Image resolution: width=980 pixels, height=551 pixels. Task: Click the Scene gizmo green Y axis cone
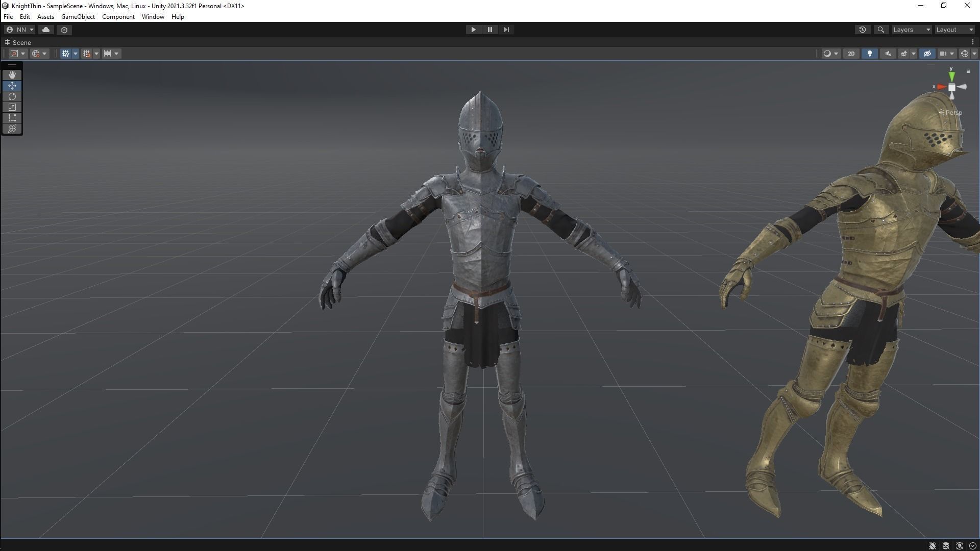[951, 76]
